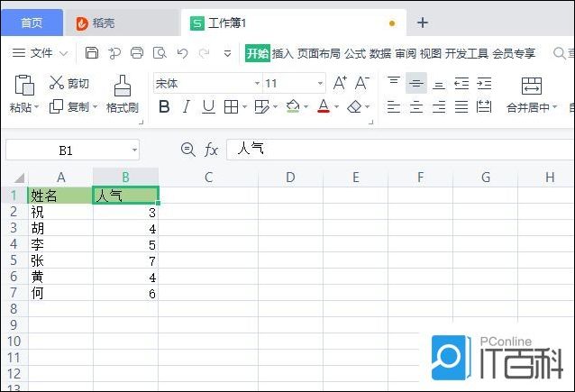Switch to 首页 tab
Viewport: 575px width, 392px height.
(32, 23)
